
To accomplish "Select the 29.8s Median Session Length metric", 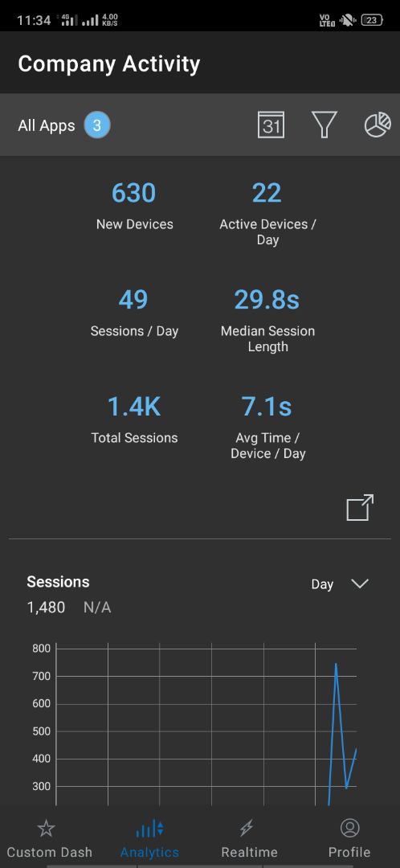I will 267,321.
